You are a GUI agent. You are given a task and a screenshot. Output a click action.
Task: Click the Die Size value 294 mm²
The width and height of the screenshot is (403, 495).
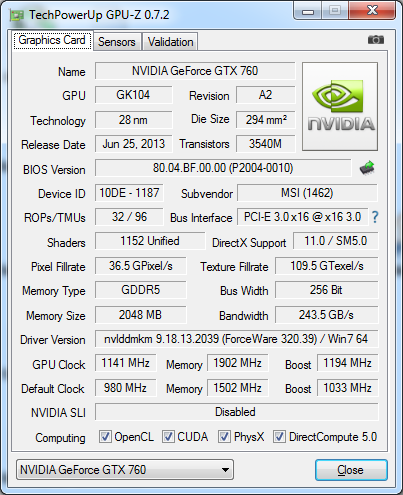coord(266,120)
